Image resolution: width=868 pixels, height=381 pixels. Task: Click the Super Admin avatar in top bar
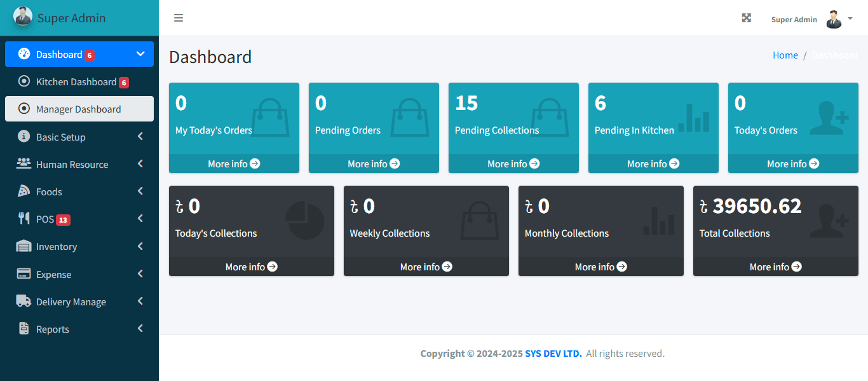pos(834,19)
